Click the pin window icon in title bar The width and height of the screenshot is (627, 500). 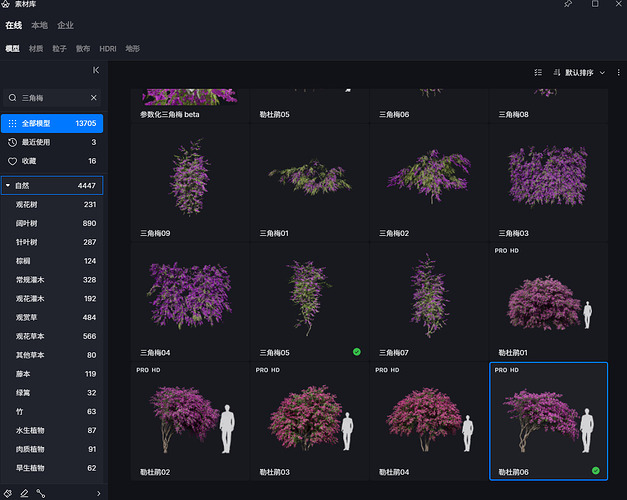coord(568,5)
